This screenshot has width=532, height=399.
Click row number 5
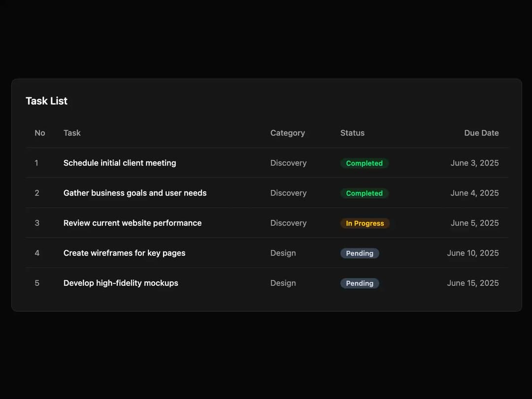click(x=37, y=283)
